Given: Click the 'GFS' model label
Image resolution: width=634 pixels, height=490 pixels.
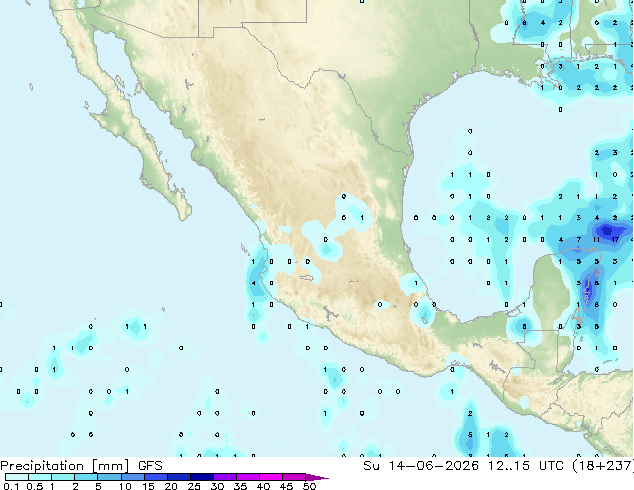Looking at the screenshot, I should pyautogui.click(x=150, y=466).
